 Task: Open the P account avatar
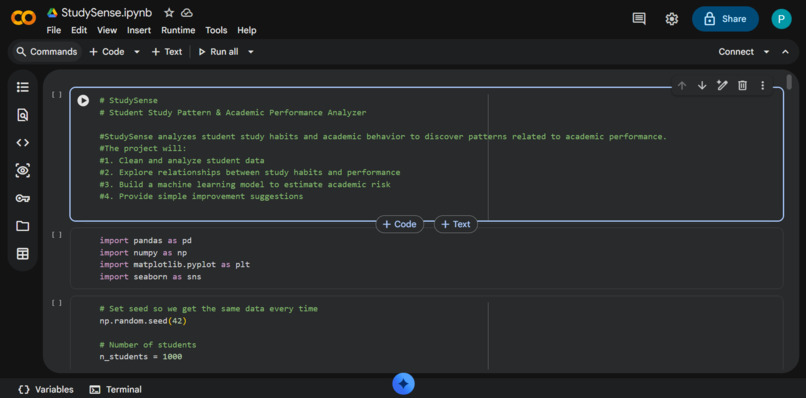click(x=781, y=19)
